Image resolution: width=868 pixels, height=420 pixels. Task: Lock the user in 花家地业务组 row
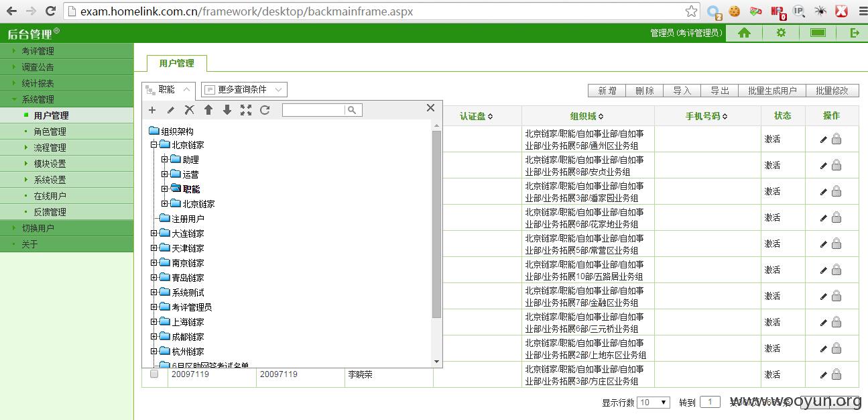click(836, 217)
